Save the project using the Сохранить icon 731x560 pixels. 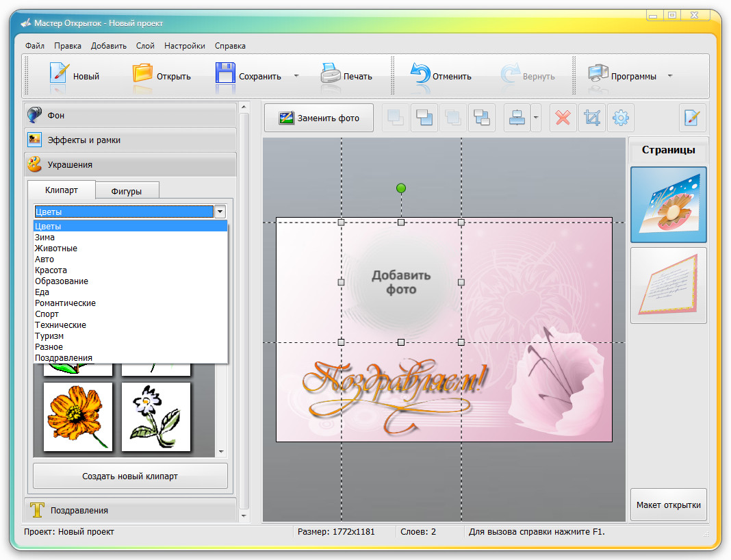pos(225,74)
